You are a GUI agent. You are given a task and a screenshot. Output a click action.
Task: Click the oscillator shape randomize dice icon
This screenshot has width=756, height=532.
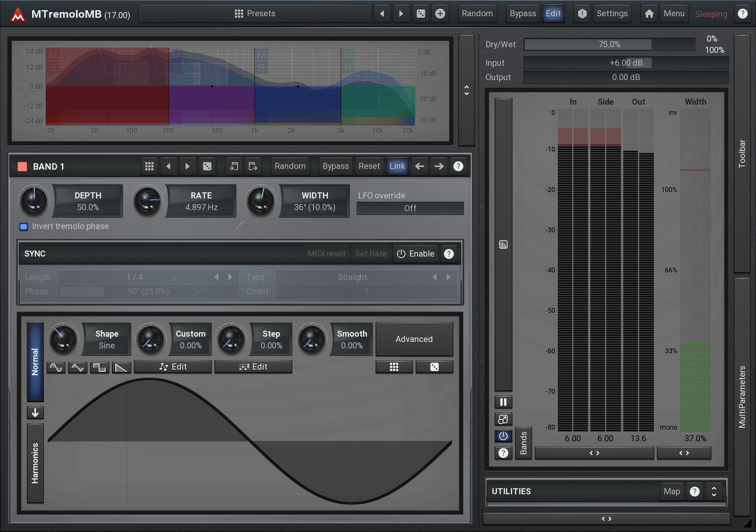coord(434,367)
